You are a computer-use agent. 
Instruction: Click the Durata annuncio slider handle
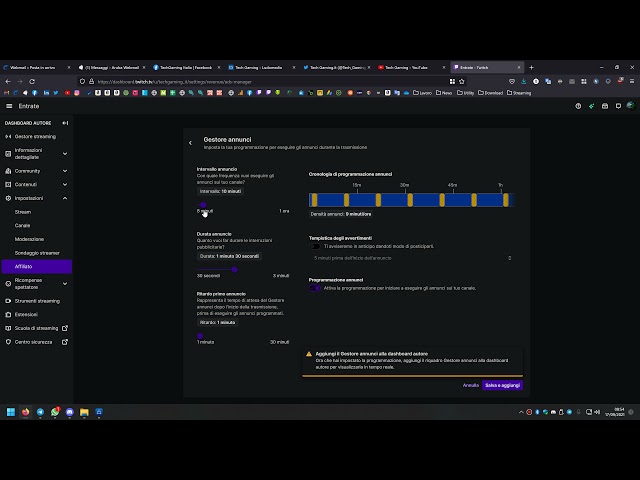[235, 270]
